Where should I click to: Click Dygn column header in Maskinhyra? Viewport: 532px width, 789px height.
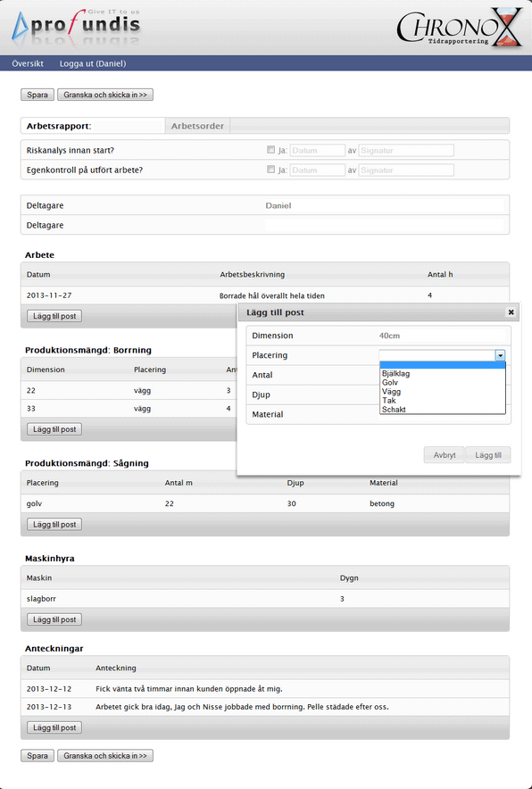click(x=349, y=578)
